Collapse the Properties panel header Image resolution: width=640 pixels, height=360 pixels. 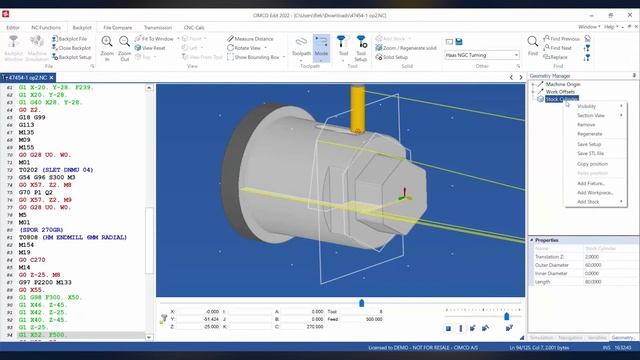(532, 240)
